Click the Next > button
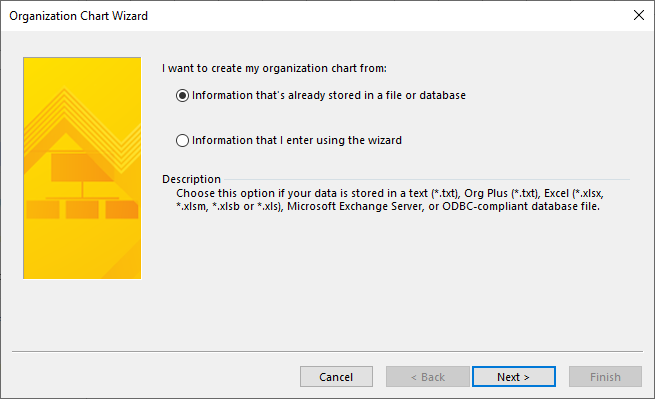The height and width of the screenshot is (399, 655). click(514, 377)
